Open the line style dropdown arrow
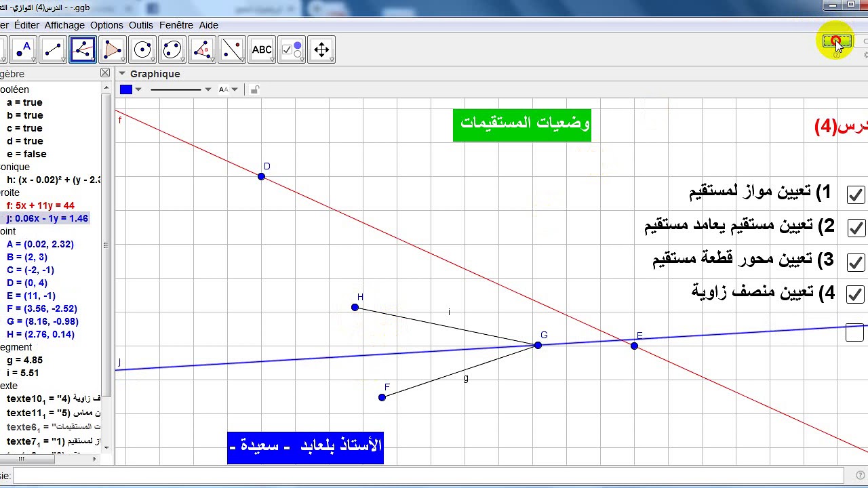This screenshot has width=868, height=488. pyautogui.click(x=208, y=89)
